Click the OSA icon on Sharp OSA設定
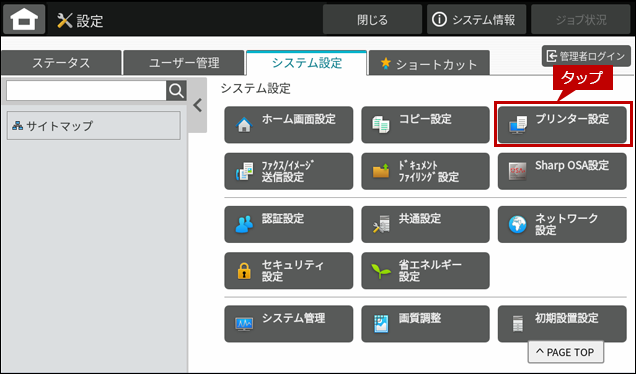This screenshot has height=374, width=636. [x=518, y=171]
